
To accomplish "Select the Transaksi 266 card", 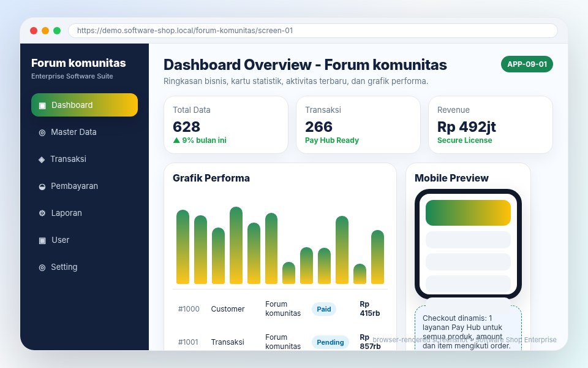I will point(358,125).
